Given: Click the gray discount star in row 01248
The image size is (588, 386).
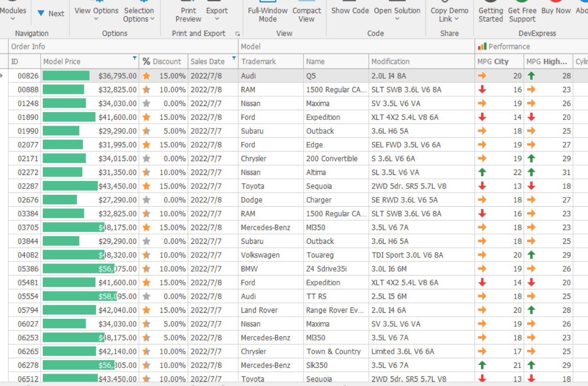Looking at the screenshot, I should coord(147,103).
